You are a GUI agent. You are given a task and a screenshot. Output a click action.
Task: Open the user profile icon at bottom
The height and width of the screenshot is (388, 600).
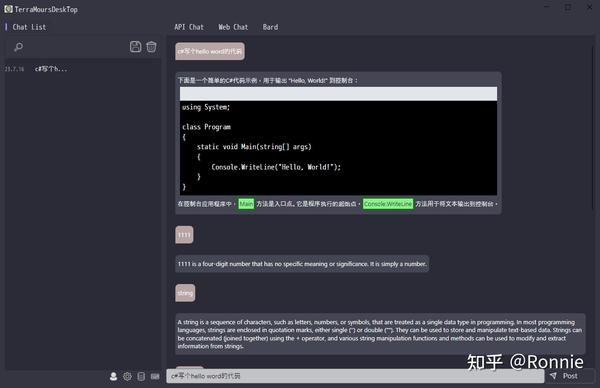pyautogui.click(x=113, y=377)
